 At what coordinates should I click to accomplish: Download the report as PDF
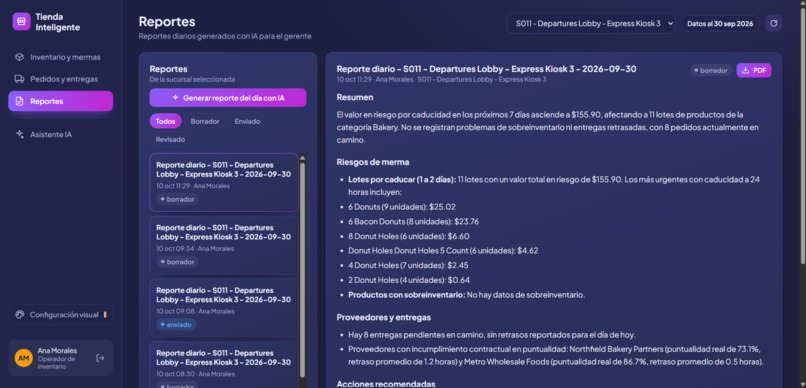click(754, 70)
